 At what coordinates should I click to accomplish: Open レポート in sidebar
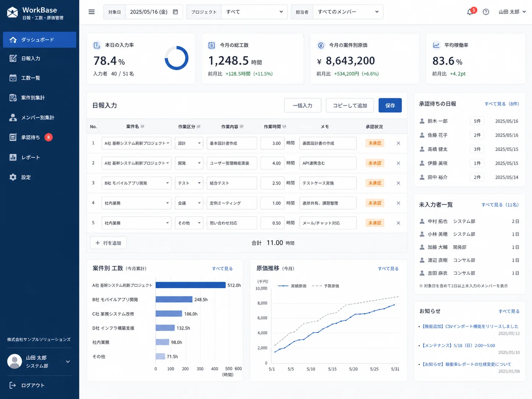pyautogui.click(x=40, y=157)
